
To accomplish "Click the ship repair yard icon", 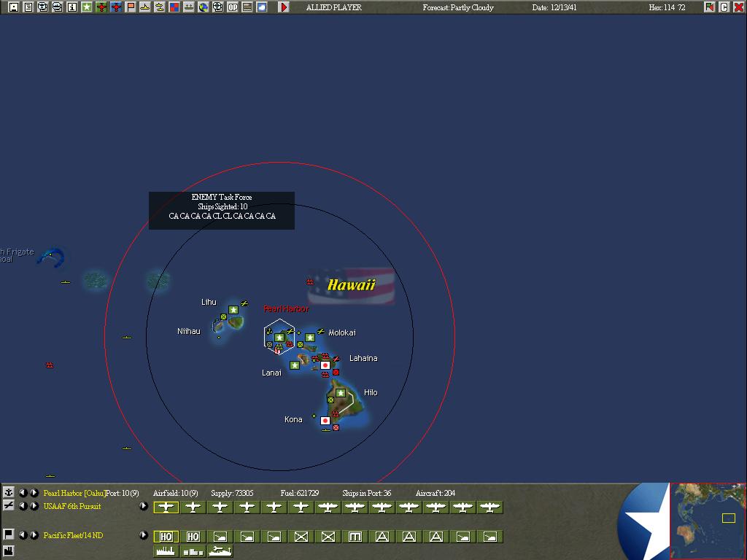I will click(x=220, y=551).
